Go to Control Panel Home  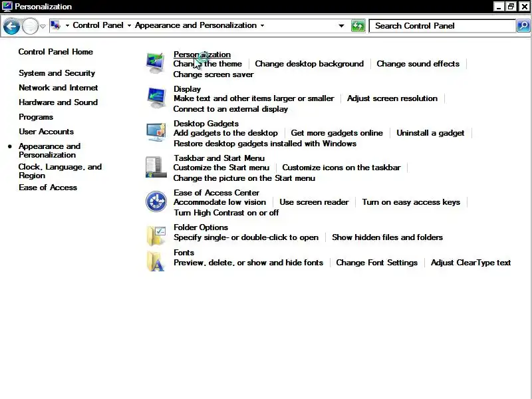(x=56, y=52)
